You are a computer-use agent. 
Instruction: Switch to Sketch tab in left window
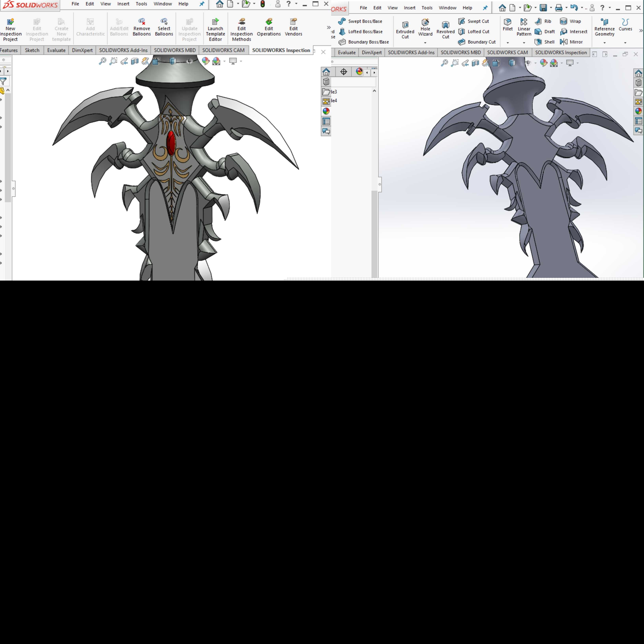[32, 50]
